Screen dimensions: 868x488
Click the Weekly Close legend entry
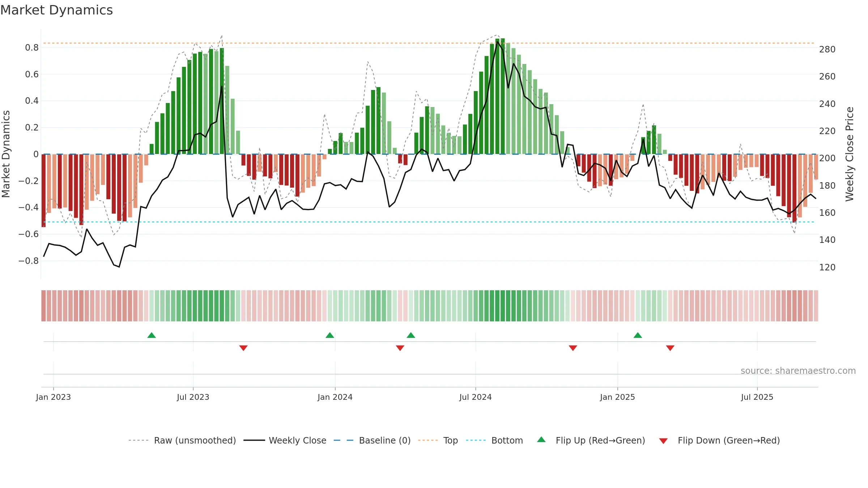[285, 440]
